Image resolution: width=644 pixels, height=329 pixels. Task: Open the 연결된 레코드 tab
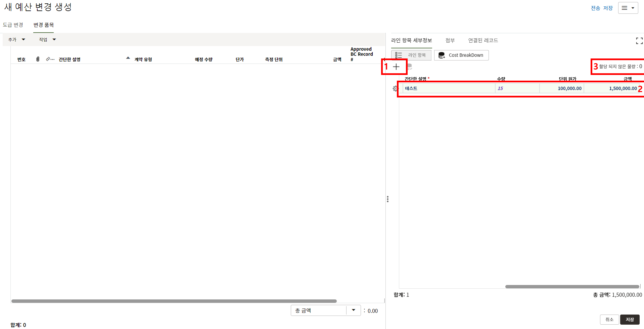(x=483, y=40)
